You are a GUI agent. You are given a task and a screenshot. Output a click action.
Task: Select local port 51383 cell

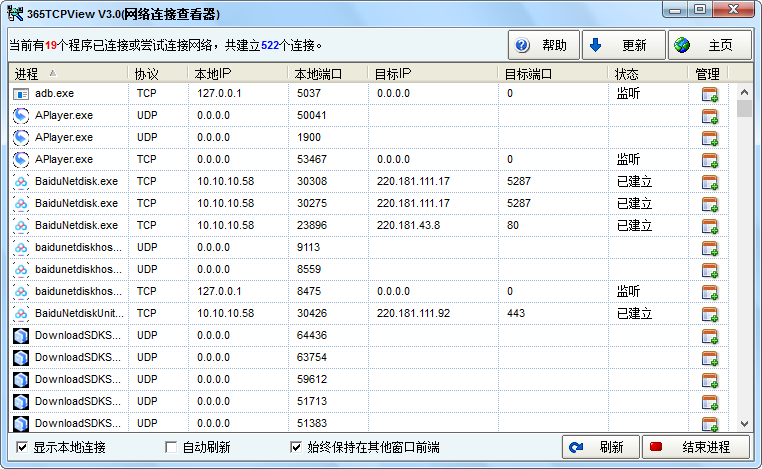312,423
